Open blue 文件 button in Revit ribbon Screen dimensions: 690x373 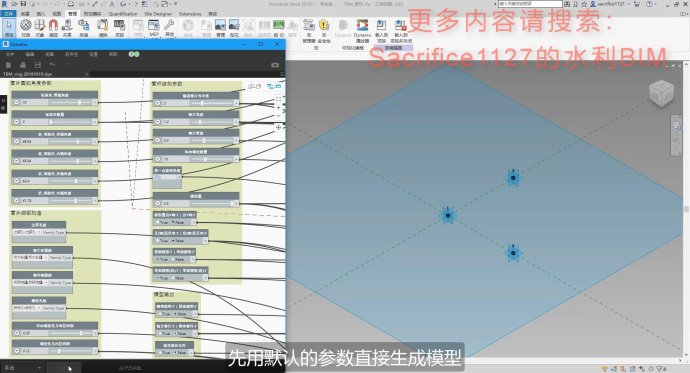(8, 14)
